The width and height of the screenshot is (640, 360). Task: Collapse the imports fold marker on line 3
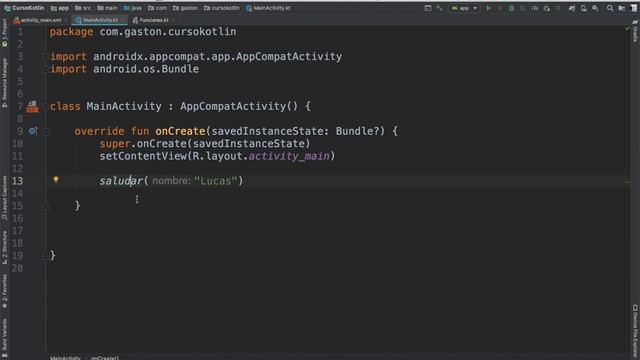pyautogui.click(x=45, y=57)
